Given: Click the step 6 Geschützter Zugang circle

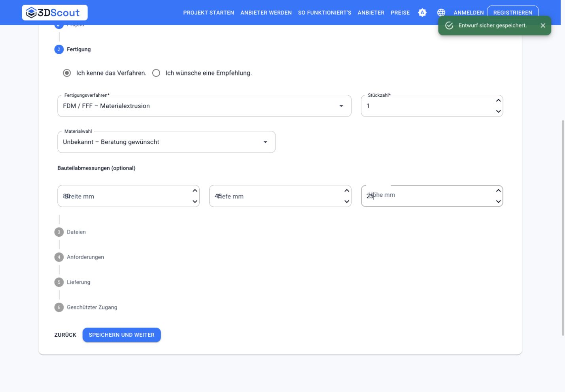Looking at the screenshot, I should point(59,307).
